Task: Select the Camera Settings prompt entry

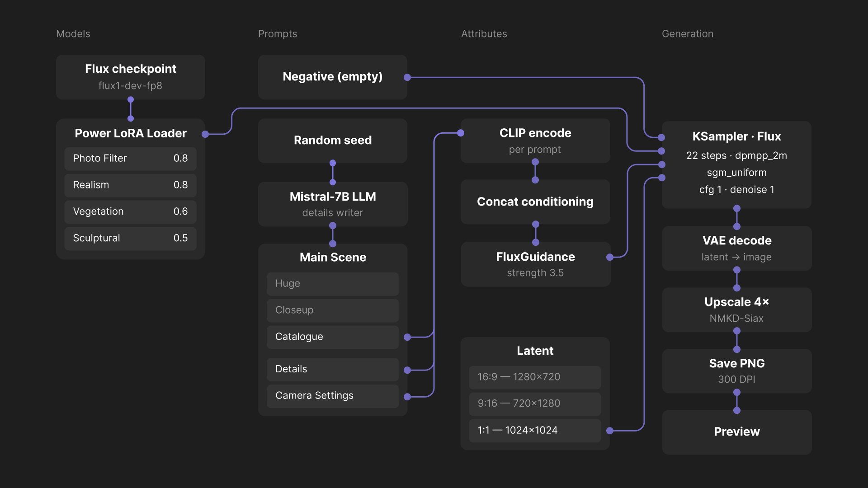Action: [332, 395]
